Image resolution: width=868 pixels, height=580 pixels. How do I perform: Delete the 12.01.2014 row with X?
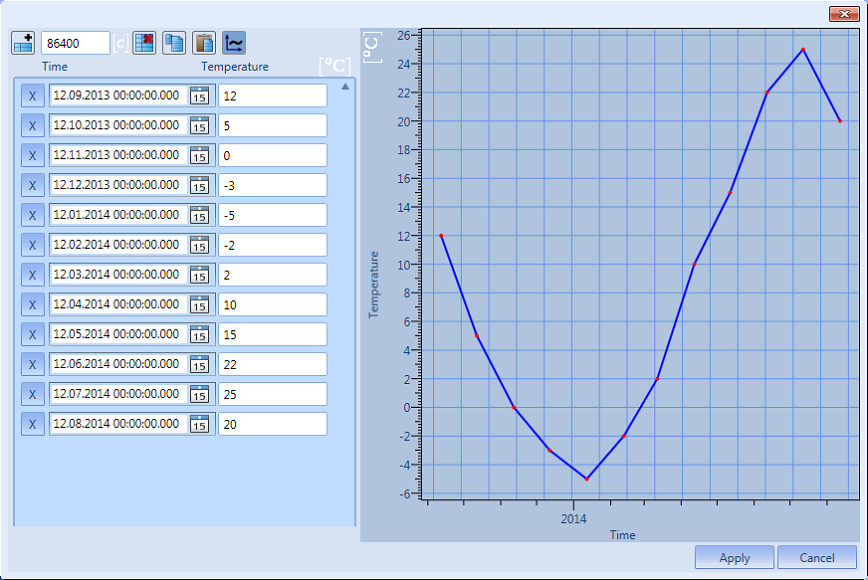coord(33,215)
